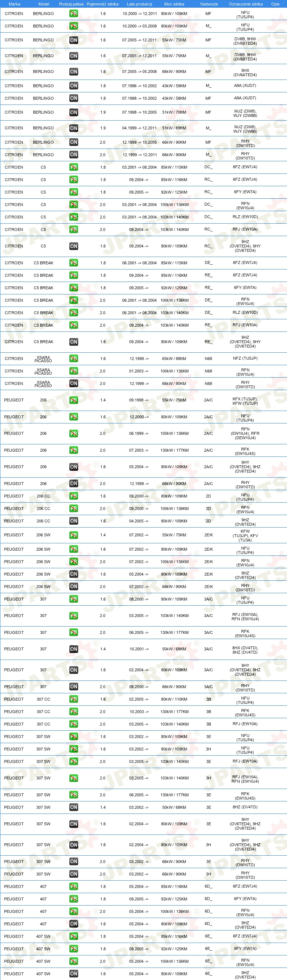Click petrol icon for Citroen C5 92kW / 125KM RC_ row
Image resolution: width=287 pixels, height=980 pixels.
(73, 192)
